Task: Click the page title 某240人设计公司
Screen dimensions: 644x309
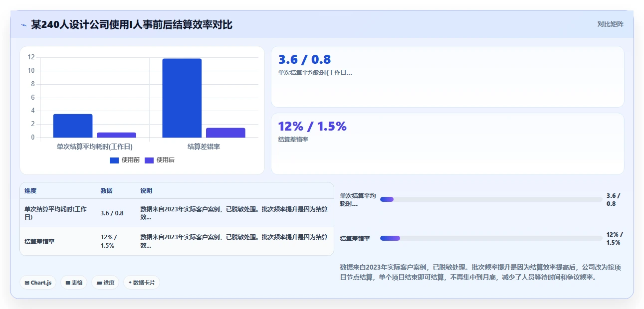Action: [132, 24]
